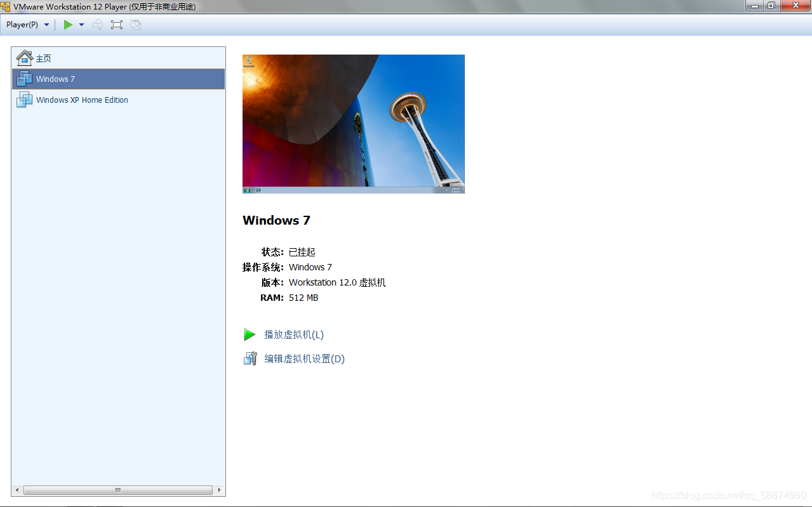Click 播放虚拟机(L) link
812x507 pixels.
point(294,334)
